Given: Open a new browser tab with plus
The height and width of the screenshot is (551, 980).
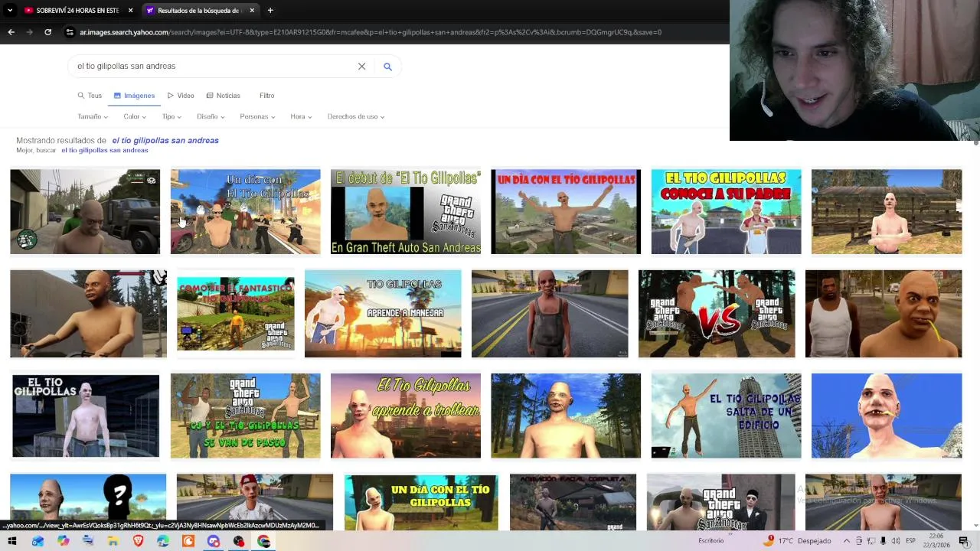Looking at the screenshot, I should coord(270,10).
